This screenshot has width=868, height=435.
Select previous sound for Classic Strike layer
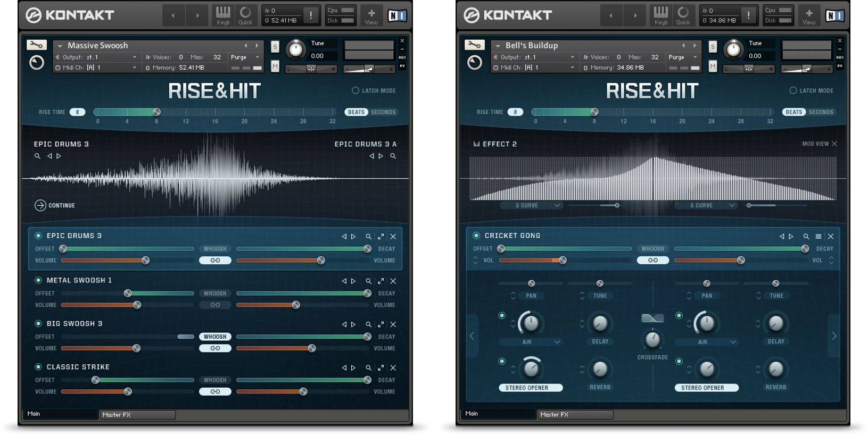344,367
